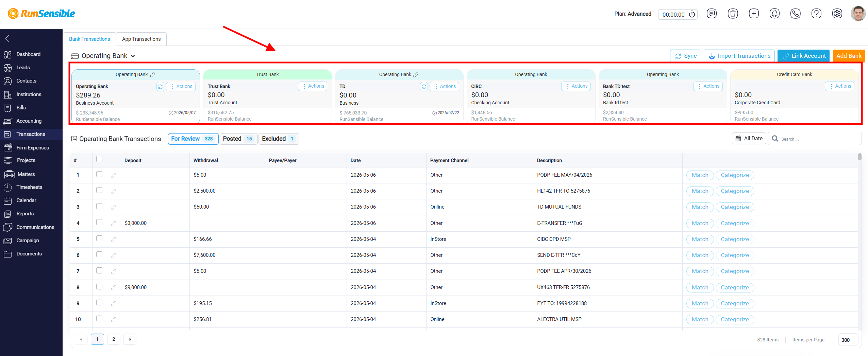This screenshot has height=356, width=868.
Task: Click link icon in transaction row 1
Action: (114, 175)
